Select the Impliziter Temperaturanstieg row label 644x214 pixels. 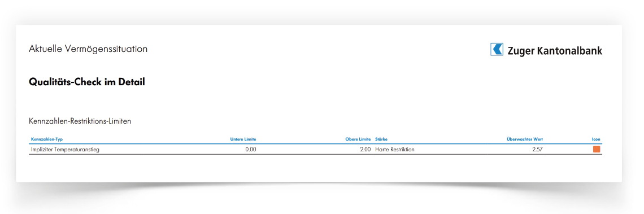(x=65, y=150)
